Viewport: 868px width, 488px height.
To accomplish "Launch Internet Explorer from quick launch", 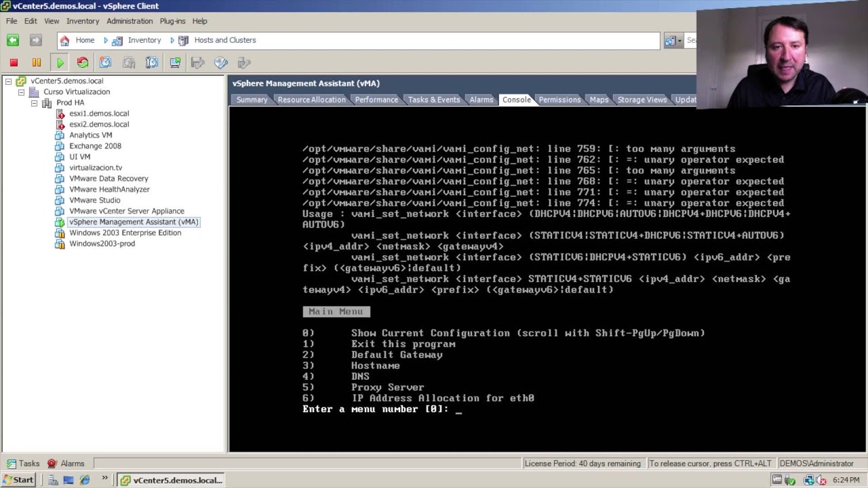I will pos(85,480).
